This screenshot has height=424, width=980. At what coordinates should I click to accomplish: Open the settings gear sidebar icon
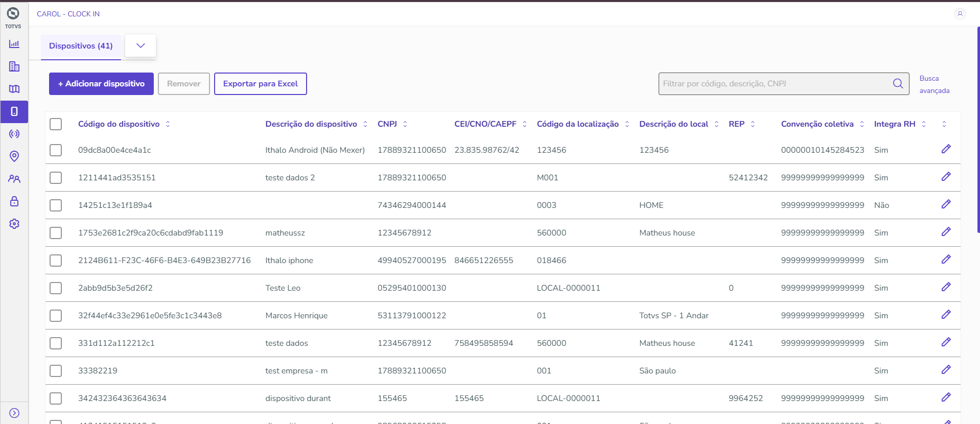tap(14, 224)
